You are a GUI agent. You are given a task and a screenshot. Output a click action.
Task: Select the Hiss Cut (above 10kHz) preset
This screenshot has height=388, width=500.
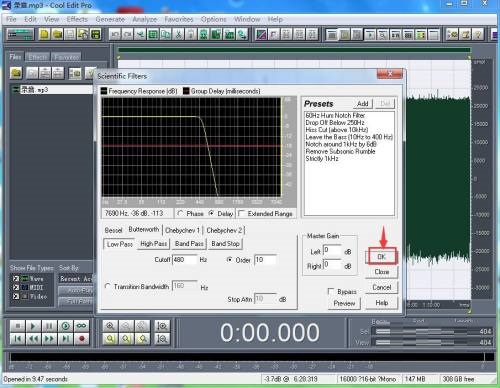(337, 130)
